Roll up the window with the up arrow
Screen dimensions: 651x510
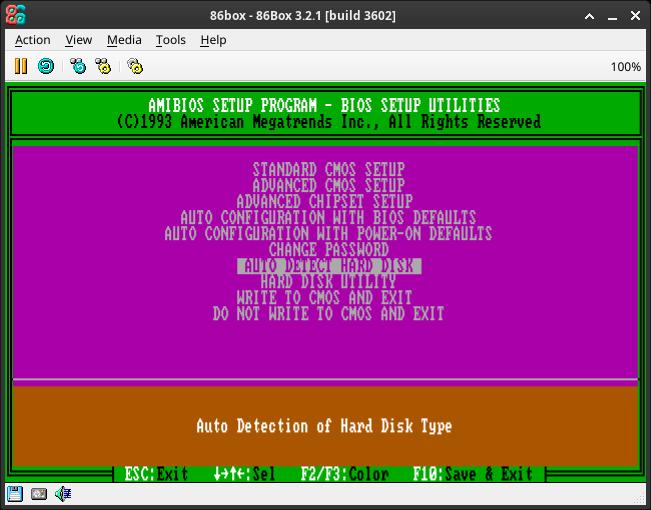click(590, 16)
